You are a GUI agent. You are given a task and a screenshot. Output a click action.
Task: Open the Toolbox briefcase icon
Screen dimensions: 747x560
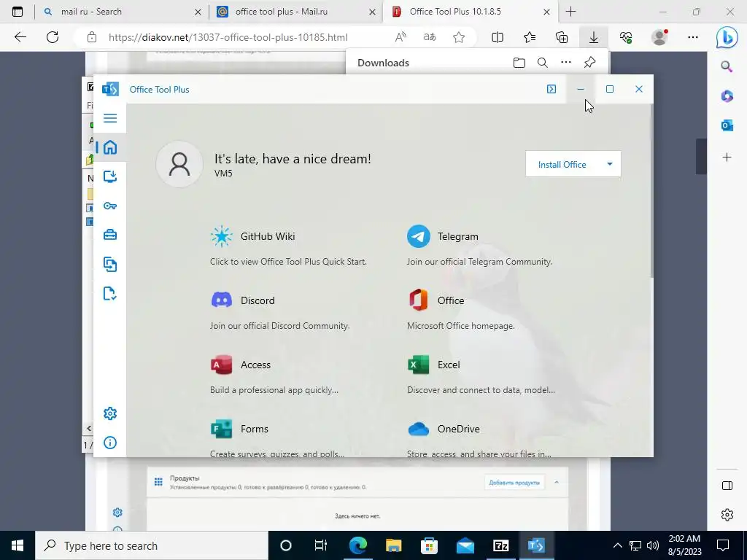[110, 235]
